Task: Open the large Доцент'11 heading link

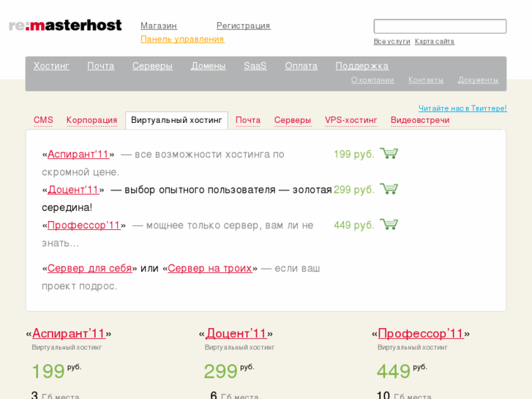Action: (x=236, y=333)
